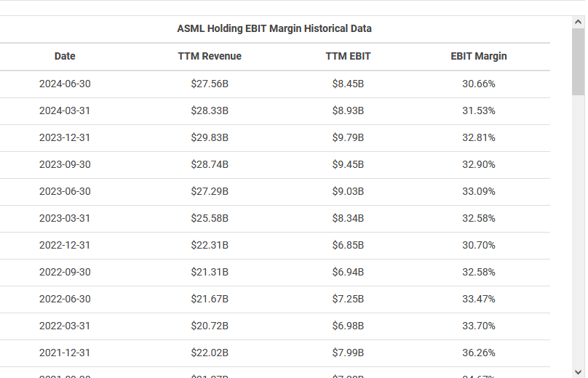Select the $6.85B TTM EBIT cell

tap(348, 246)
